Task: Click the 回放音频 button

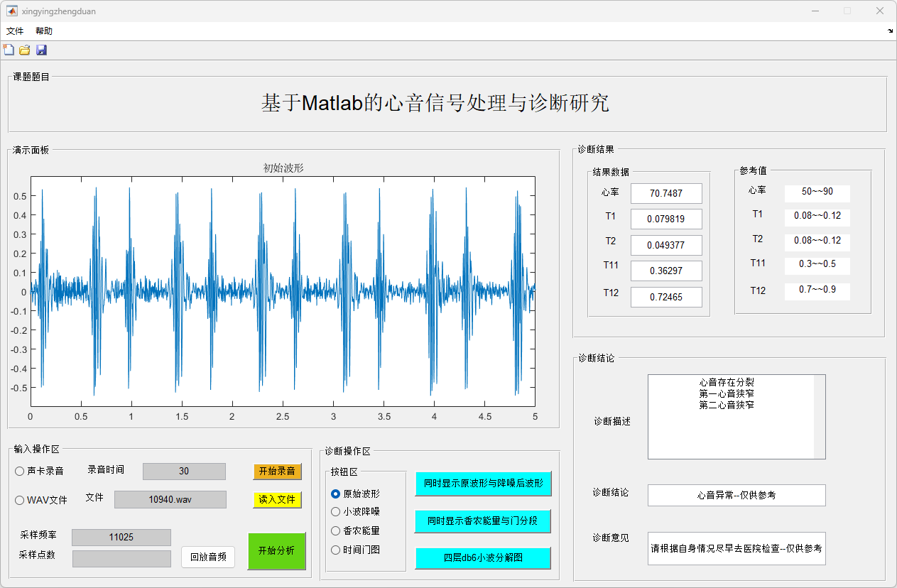Action: [207, 557]
